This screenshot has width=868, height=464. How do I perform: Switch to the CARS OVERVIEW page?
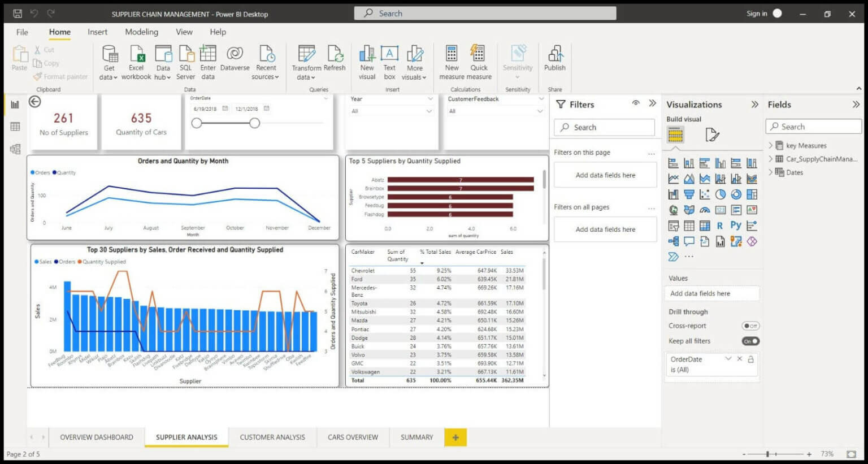[353, 437]
